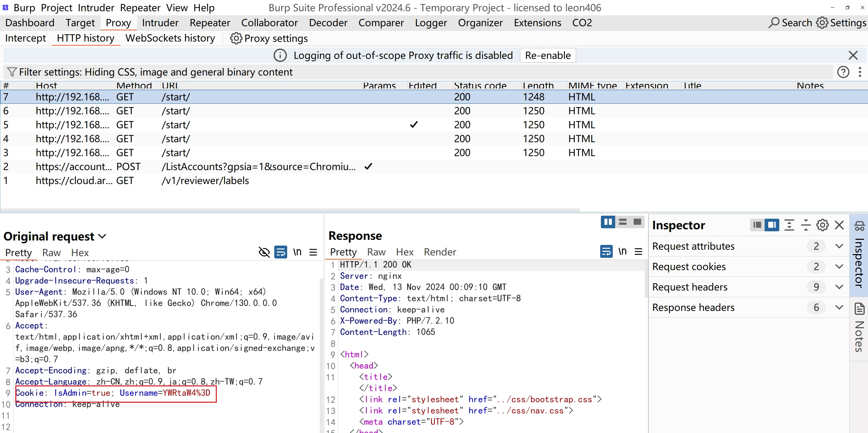Switch to the Repeater tab
The image size is (868, 433).
(x=210, y=23)
